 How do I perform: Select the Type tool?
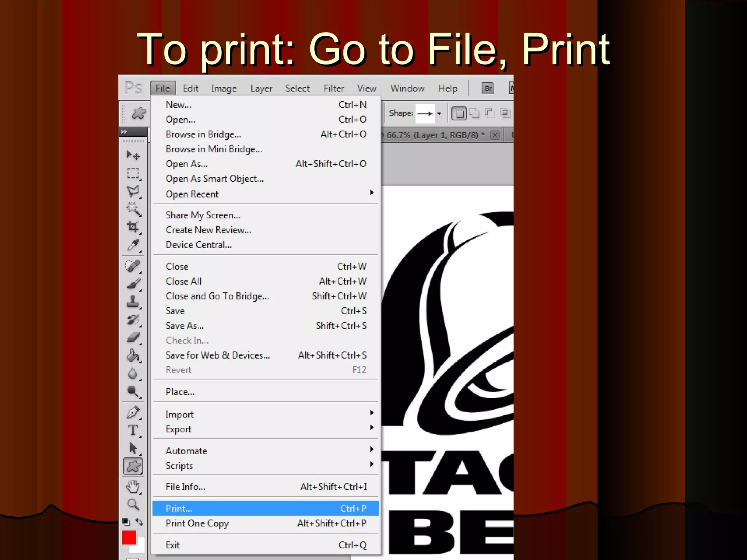pyautogui.click(x=133, y=430)
